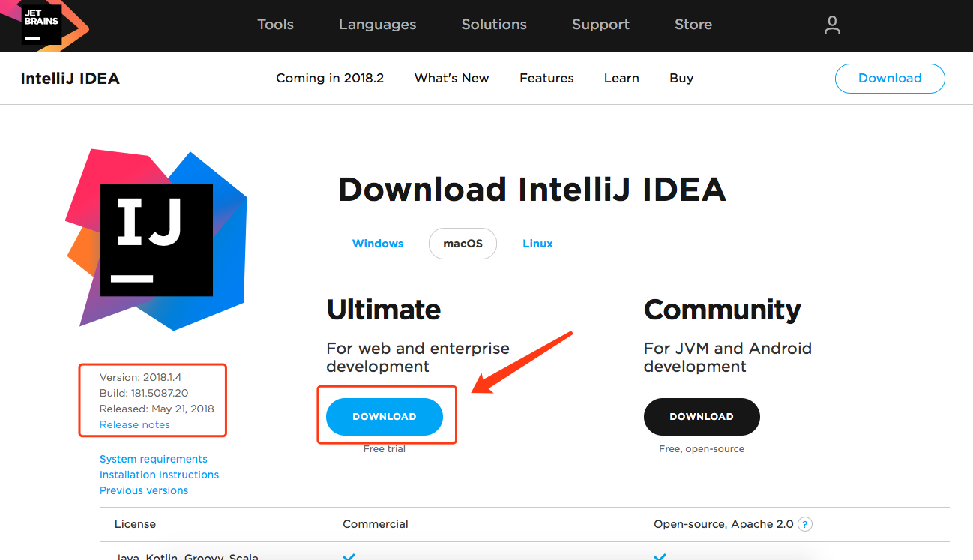Click the Apache 2.0 question mark help icon
Image resolution: width=973 pixels, height=560 pixels.
(804, 524)
